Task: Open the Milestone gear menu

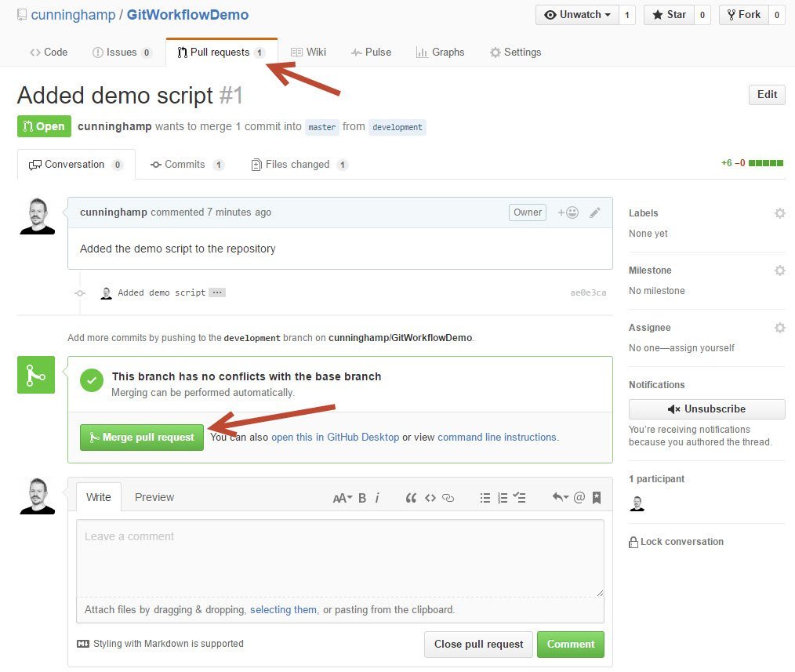Action: click(x=780, y=271)
